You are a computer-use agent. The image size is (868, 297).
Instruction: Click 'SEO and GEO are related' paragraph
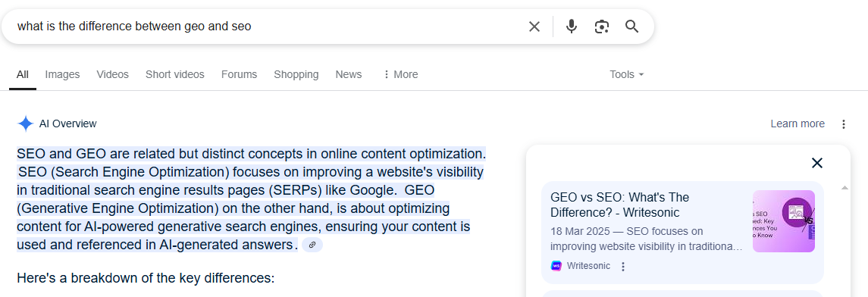click(x=252, y=199)
